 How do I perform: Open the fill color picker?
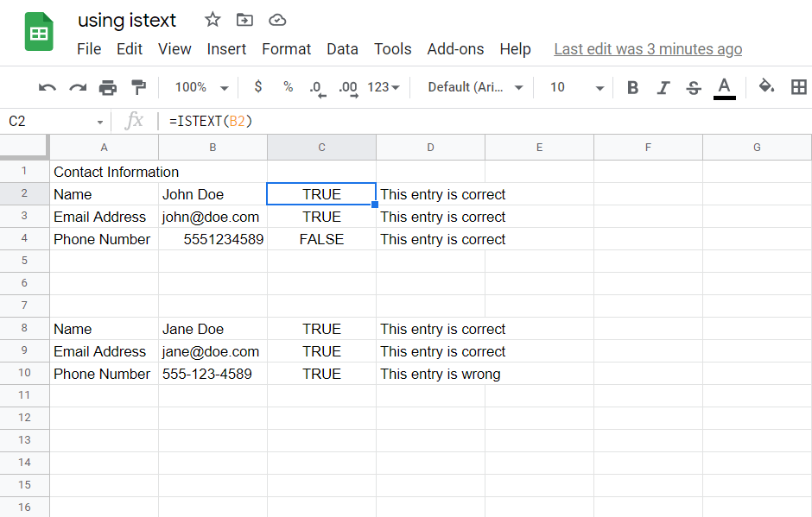[766, 87]
